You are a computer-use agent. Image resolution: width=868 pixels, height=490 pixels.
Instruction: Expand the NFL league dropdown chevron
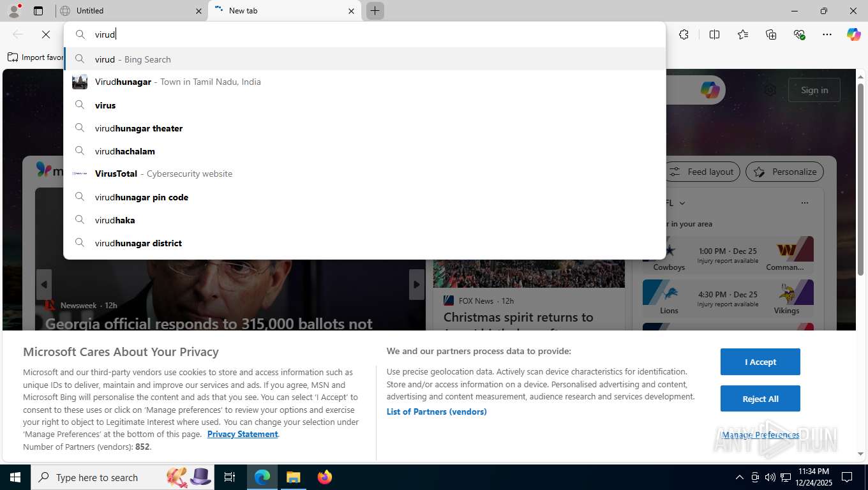[682, 203]
